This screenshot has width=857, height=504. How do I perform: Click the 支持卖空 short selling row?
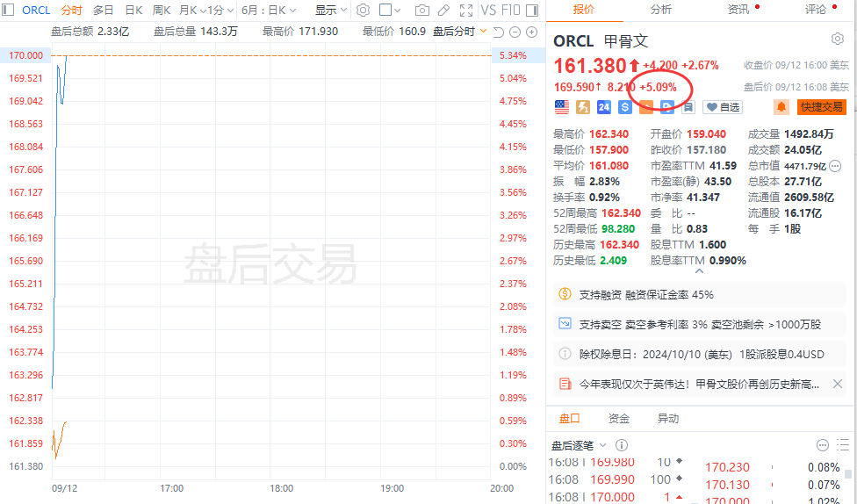click(700, 324)
